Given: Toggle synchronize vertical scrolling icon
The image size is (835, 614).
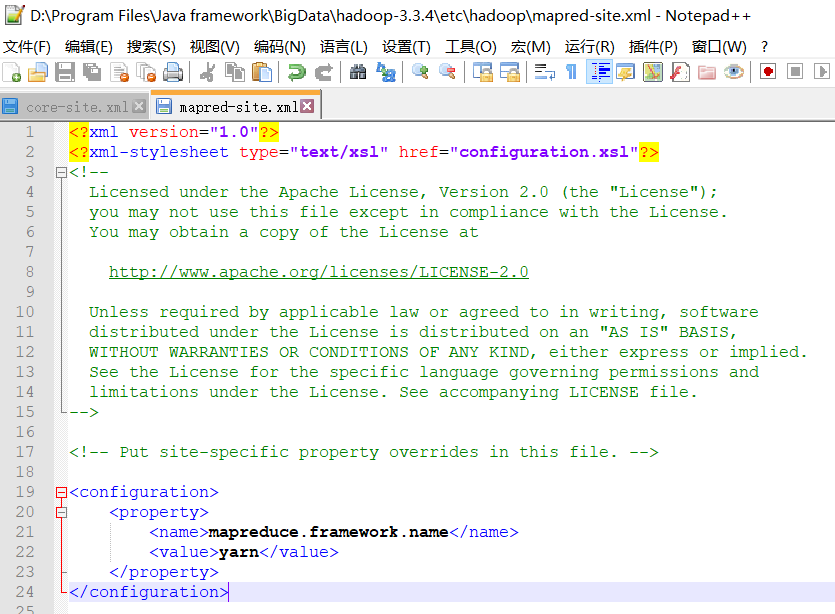Looking at the screenshot, I should pyautogui.click(x=483, y=72).
